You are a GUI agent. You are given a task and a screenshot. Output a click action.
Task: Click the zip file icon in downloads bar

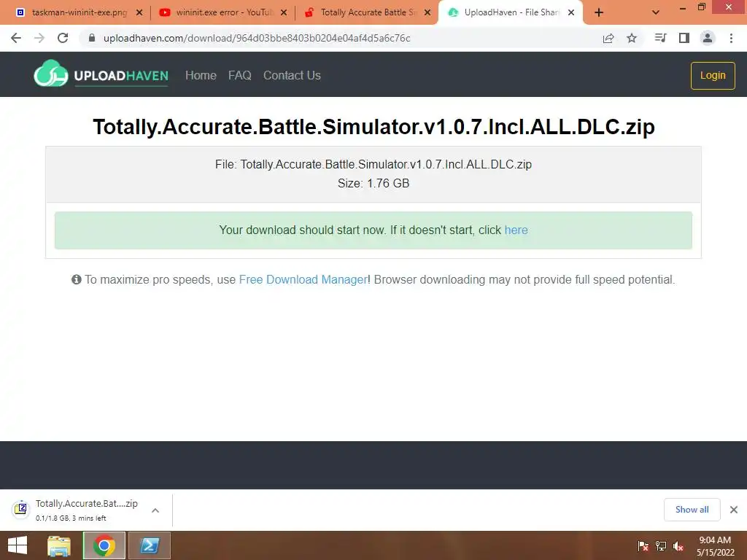20,509
